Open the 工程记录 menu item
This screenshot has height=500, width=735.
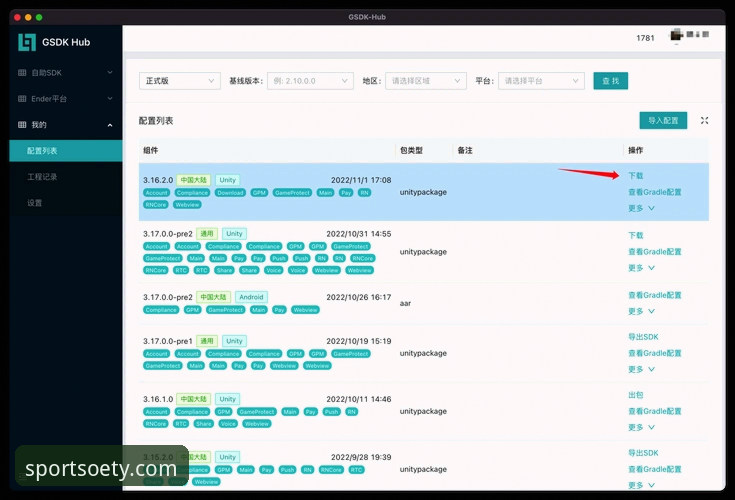click(66, 177)
